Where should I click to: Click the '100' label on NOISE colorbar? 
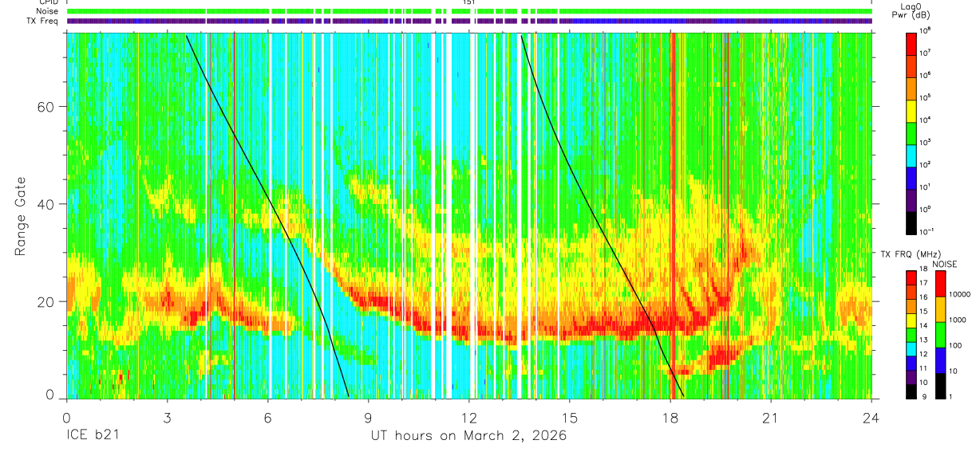pos(955,345)
